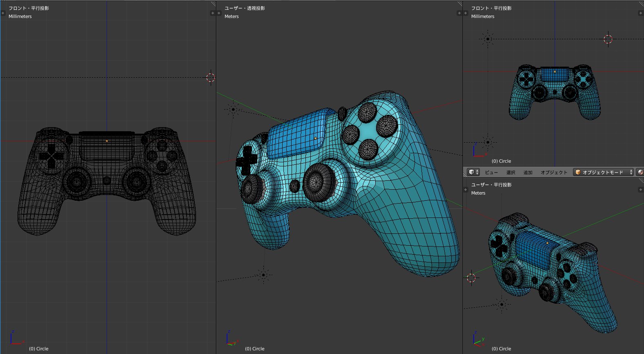644x354 pixels.
Task: Click the orange origin dot in the left wireframe viewport
Action: pos(107,141)
